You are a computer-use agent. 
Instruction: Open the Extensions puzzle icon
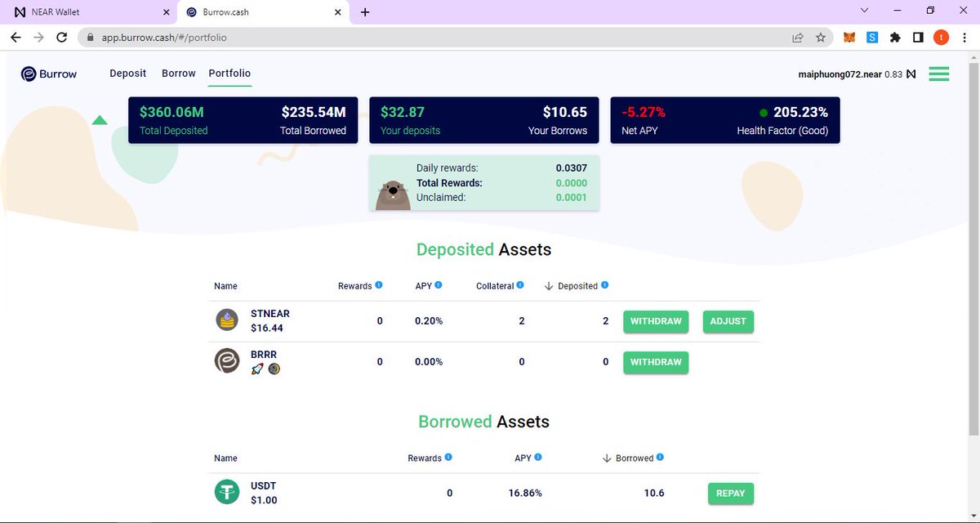click(x=895, y=38)
